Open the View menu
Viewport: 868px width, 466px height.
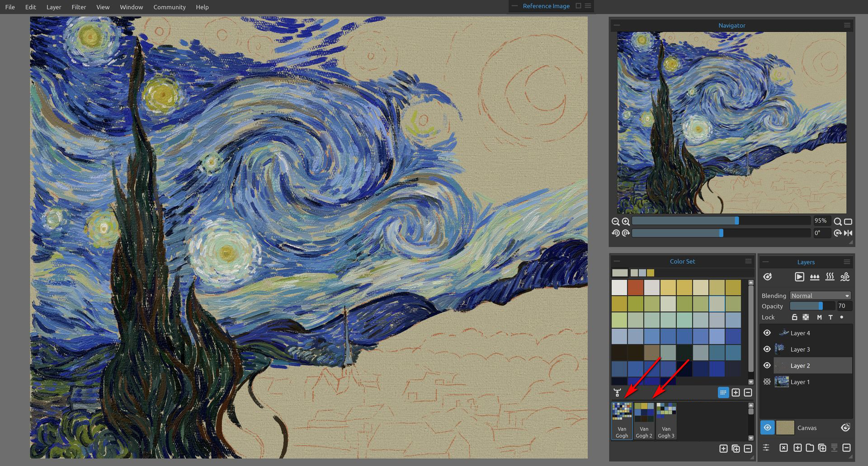[103, 7]
